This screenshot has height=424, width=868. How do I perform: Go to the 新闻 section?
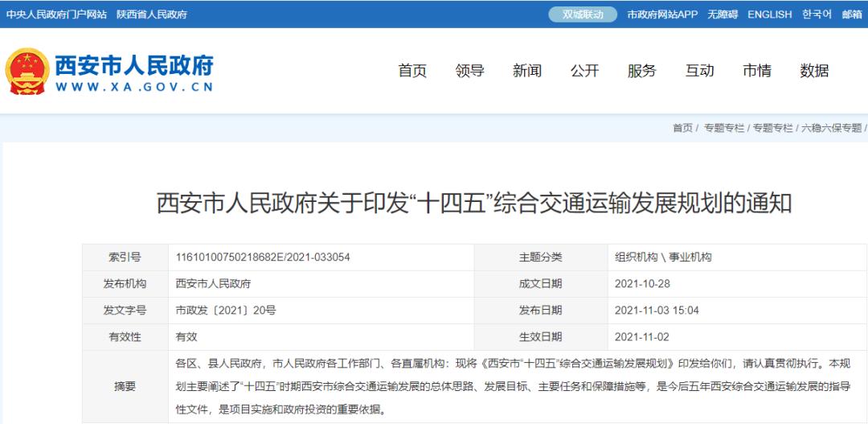coord(527,71)
